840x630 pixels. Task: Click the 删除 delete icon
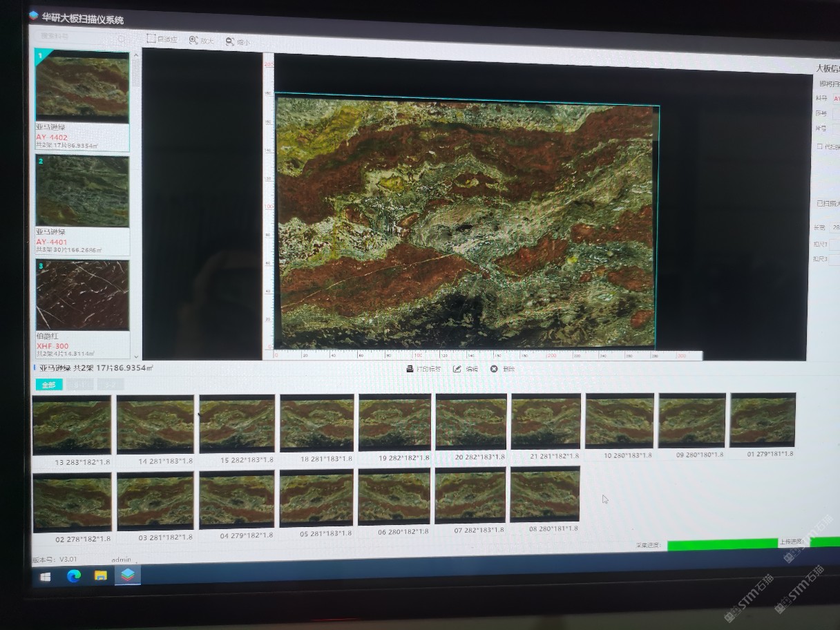(x=494, y=369)
